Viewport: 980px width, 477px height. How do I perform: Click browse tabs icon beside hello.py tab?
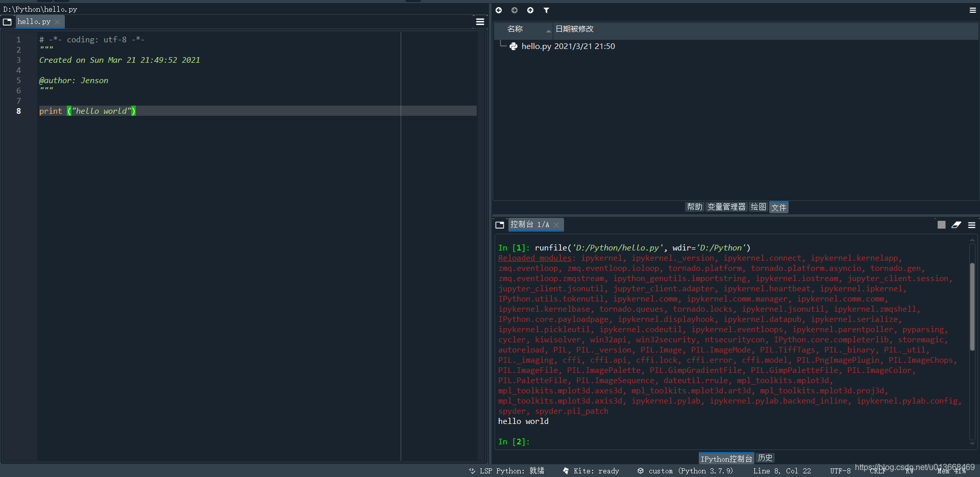[x=7, y=22]
